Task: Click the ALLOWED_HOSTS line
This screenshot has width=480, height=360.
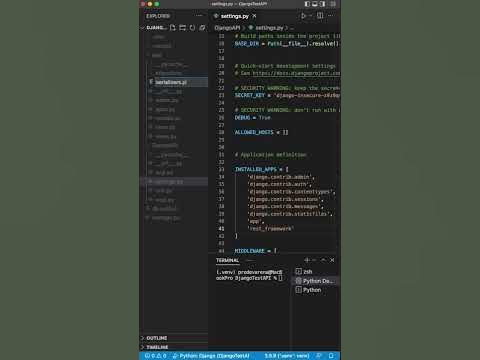Action: 261,132
